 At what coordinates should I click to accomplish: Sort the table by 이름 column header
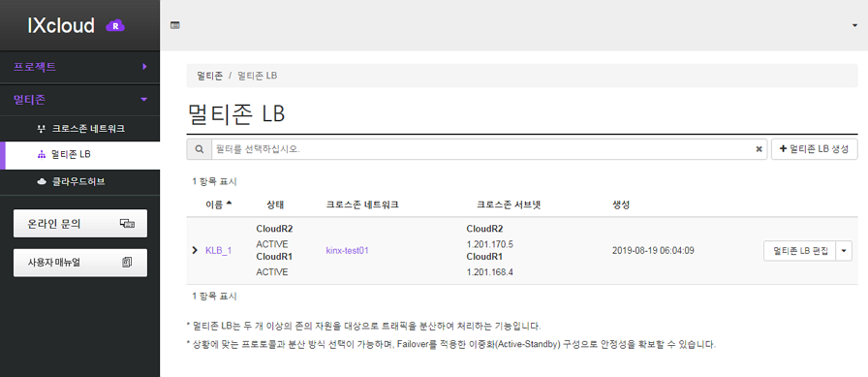pos(219,204)
